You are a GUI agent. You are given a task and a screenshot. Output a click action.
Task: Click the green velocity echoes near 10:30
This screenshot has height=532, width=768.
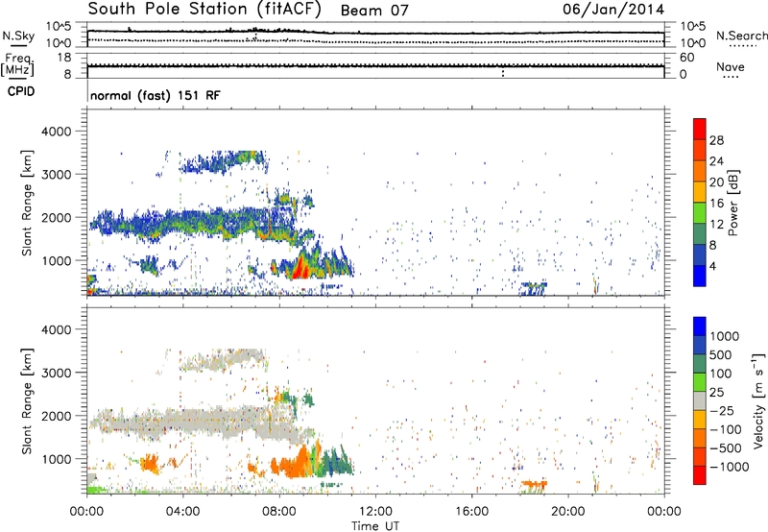click(x=335, y=462)
